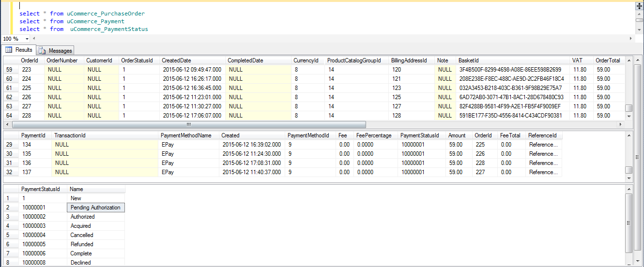Select the OrderTotal column header
The width and height of the screenshot is (644, 267).
tap(609, 60)
